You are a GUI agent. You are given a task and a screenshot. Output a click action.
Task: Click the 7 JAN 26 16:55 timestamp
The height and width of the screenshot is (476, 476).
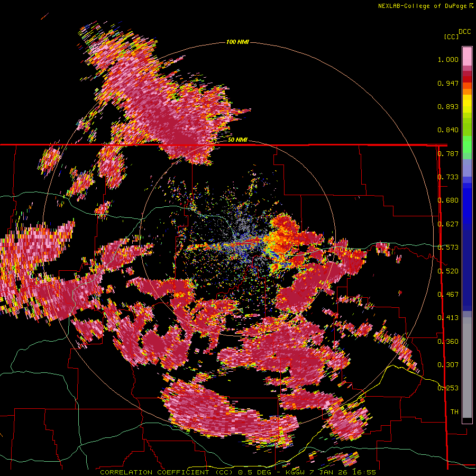point(343,472)
